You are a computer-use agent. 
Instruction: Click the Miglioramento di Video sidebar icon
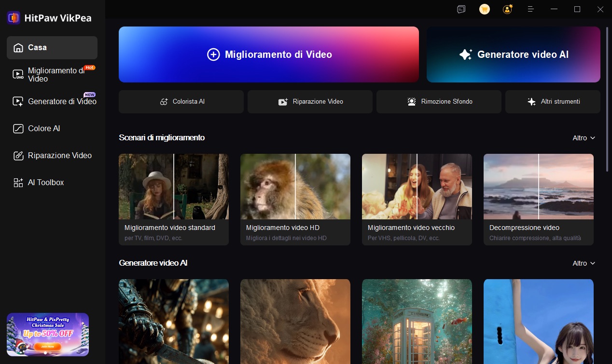(18, 75)
